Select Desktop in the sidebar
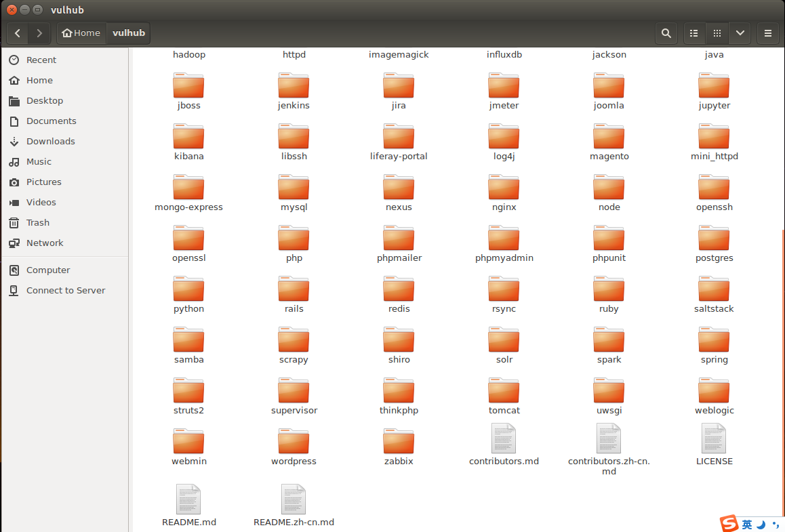Image resolution: width=785 pixels, height=532 pixels. [x=65, y=100]
